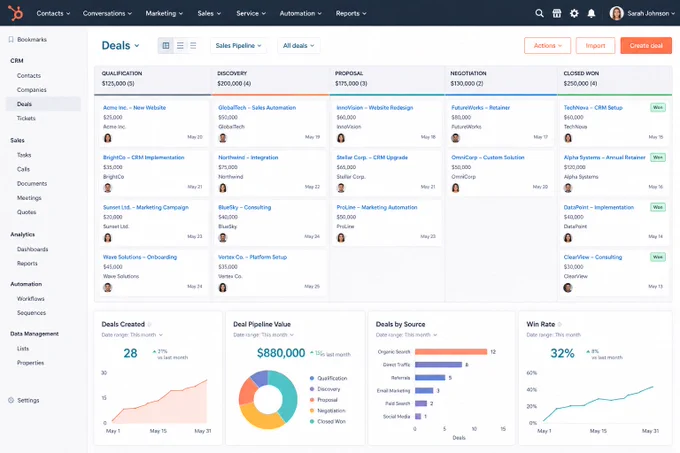
Task: Change Deals by Source date range
Action: (x=407, y=335)
